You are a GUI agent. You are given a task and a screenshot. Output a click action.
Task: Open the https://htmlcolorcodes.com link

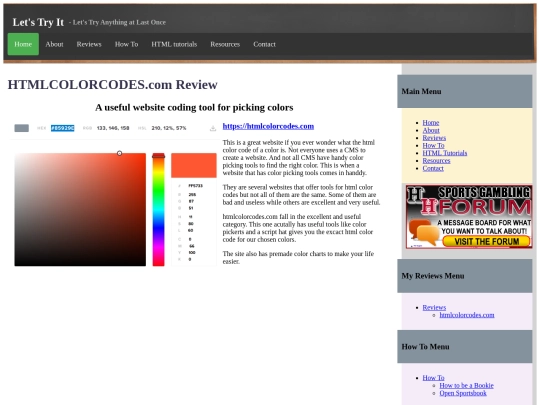(x=268, y=126)
